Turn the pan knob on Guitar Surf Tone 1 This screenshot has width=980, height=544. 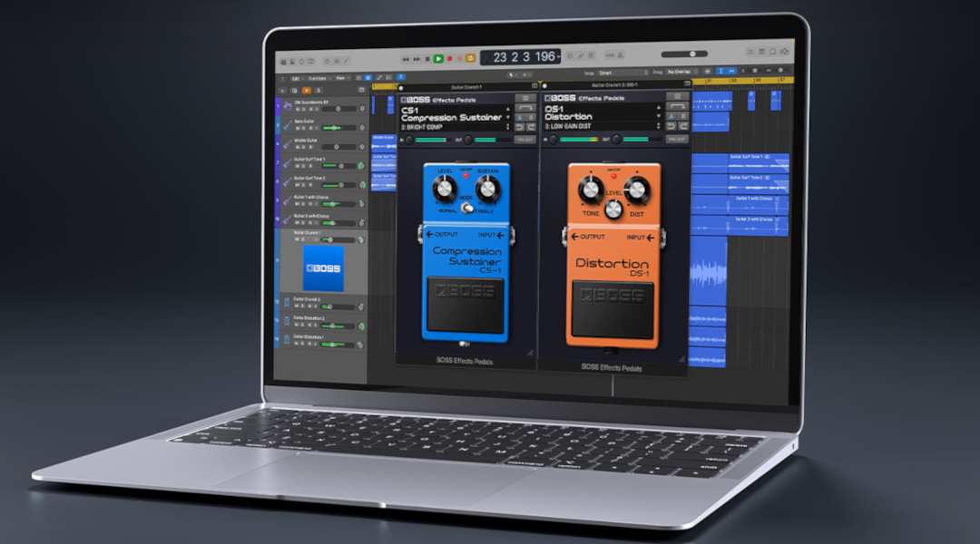360,166
